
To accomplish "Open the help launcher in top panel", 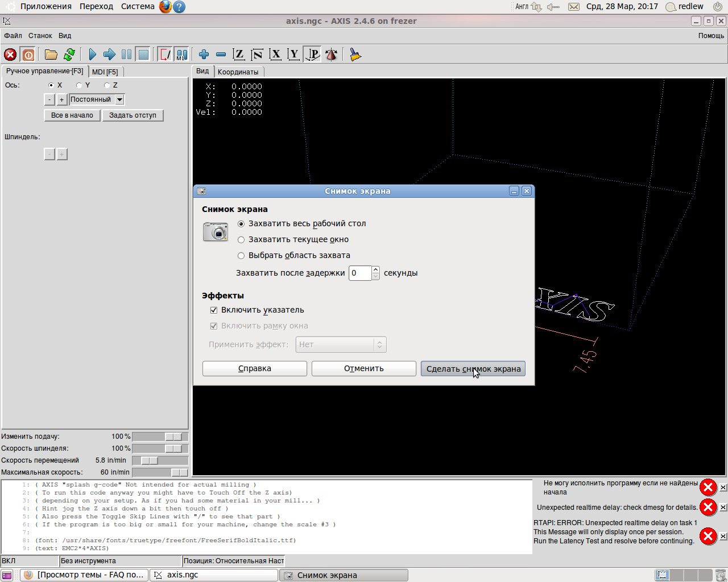I will click(x=179, y=7).
